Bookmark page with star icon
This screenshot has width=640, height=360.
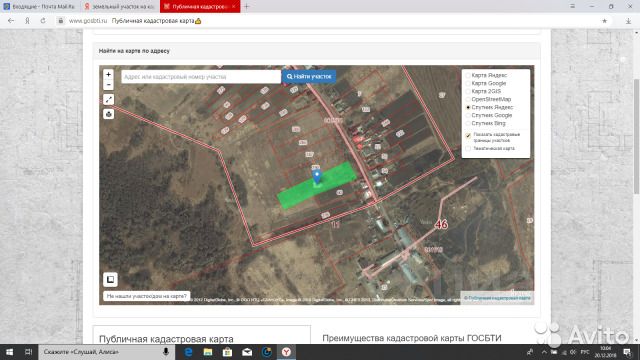[604, 21]
